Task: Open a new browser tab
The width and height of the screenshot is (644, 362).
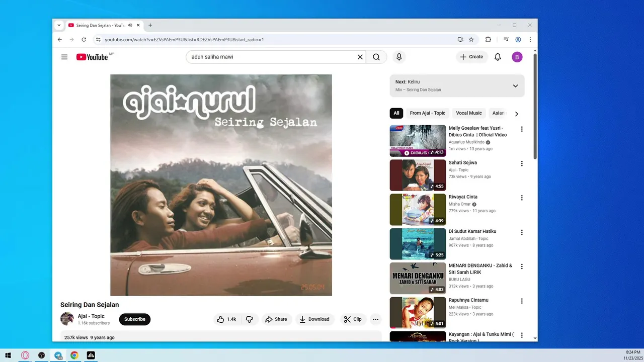Action: (x=150, y=25)
